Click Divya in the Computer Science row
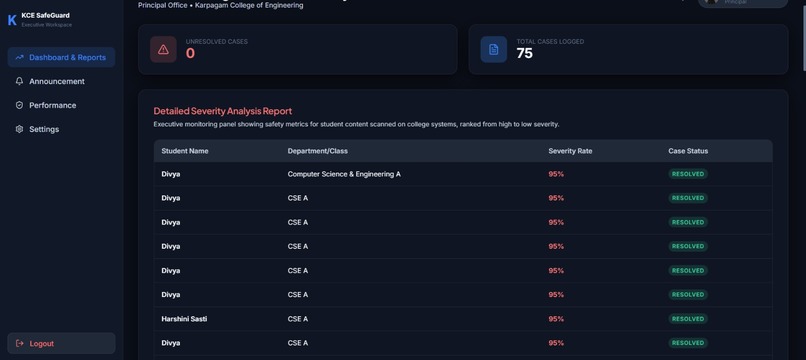 (x=171, y=174)
